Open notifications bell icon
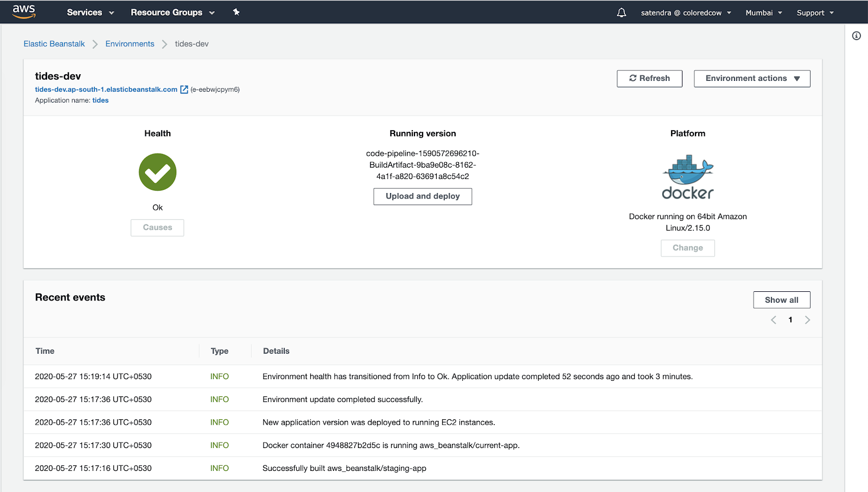Screen dimensions: 868x492 coord(621,12)
